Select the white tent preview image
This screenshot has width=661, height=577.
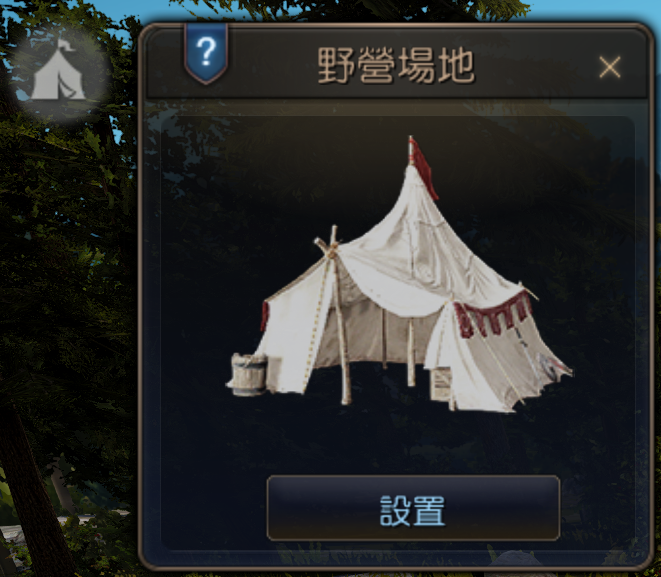click(x=400, y=274)
